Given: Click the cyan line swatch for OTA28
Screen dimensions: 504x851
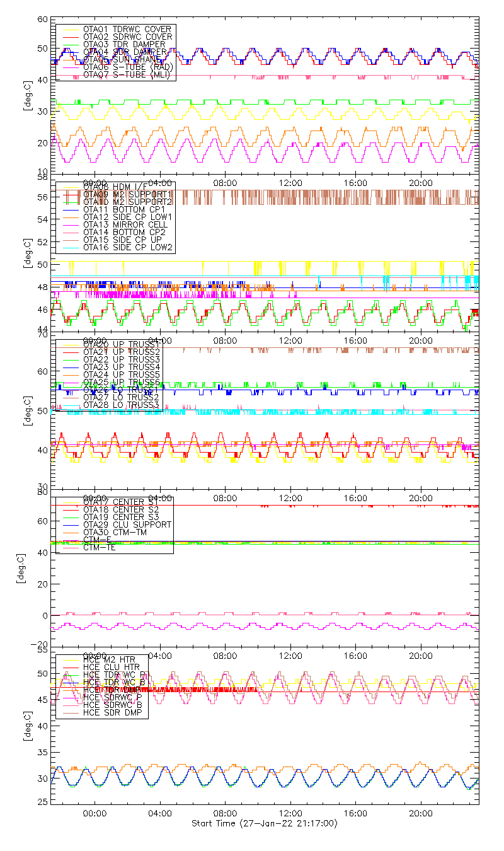Looking at the screenshot, I should pyautogui.click(x=69, y=404).
